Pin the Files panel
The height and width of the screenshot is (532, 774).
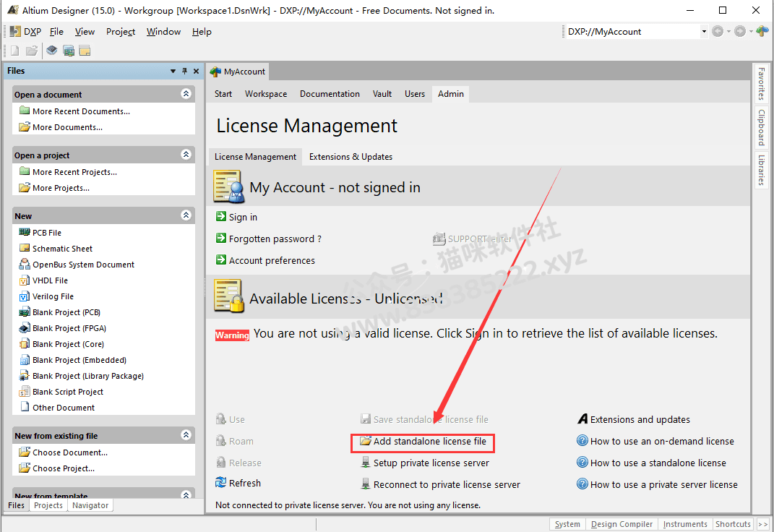click(184, 71)
